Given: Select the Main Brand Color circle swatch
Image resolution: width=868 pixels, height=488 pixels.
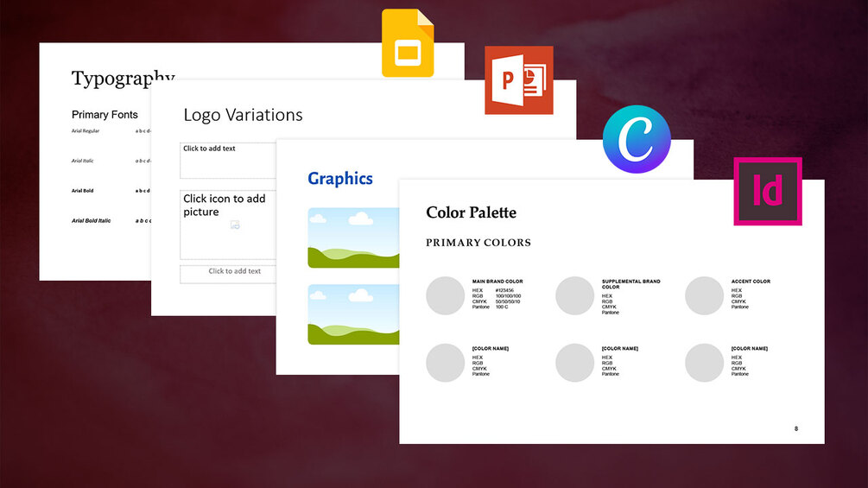Looking at the screenshot, I should [445, 295].
